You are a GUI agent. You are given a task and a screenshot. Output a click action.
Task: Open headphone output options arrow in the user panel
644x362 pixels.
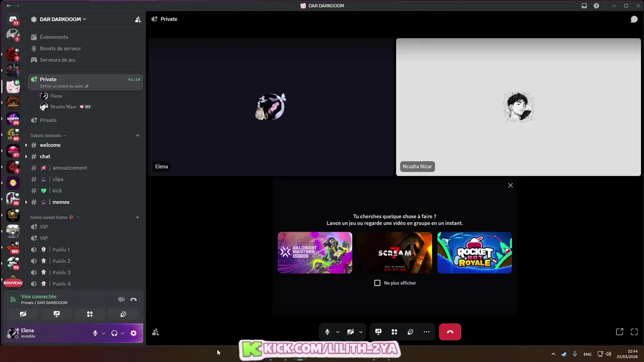pyautogui.click(x=123, y=333)
